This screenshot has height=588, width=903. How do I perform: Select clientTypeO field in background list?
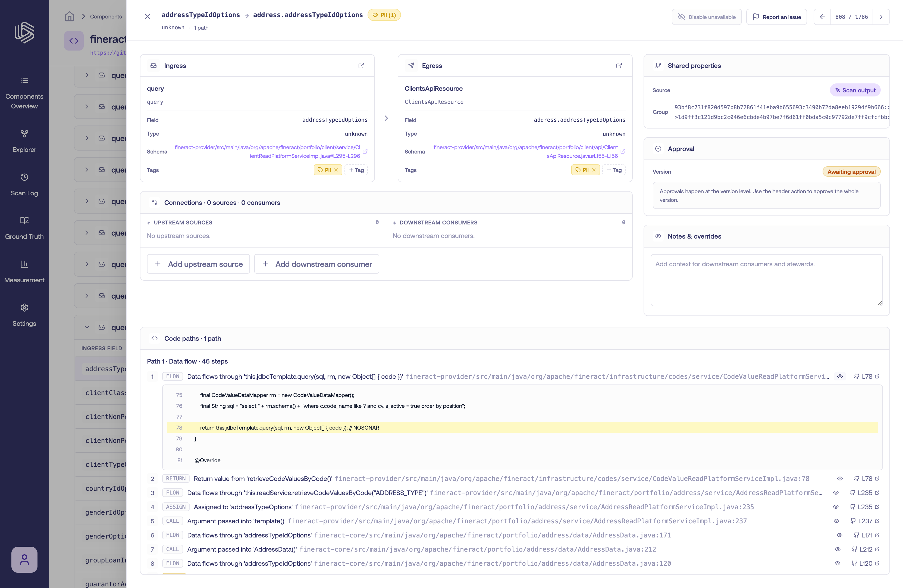(106, 464)
